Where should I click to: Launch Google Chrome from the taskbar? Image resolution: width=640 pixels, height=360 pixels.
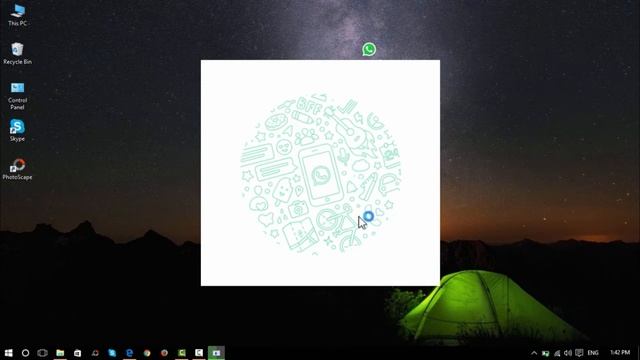[147, 353]
